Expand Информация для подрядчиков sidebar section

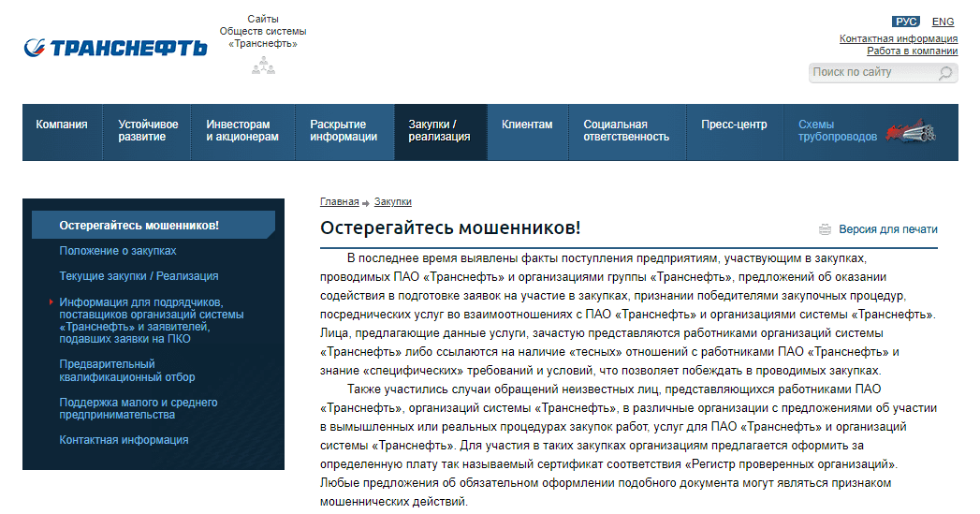(152, 321)
